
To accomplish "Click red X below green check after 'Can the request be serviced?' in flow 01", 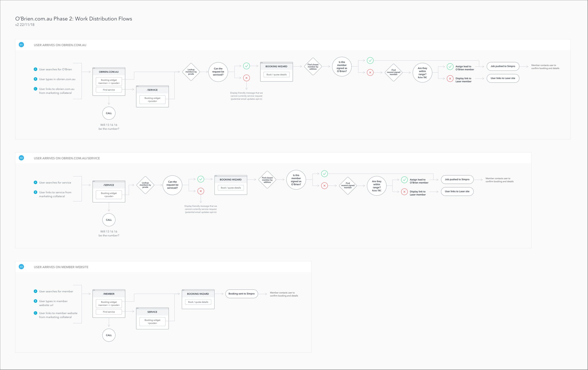I will point(246,78).
